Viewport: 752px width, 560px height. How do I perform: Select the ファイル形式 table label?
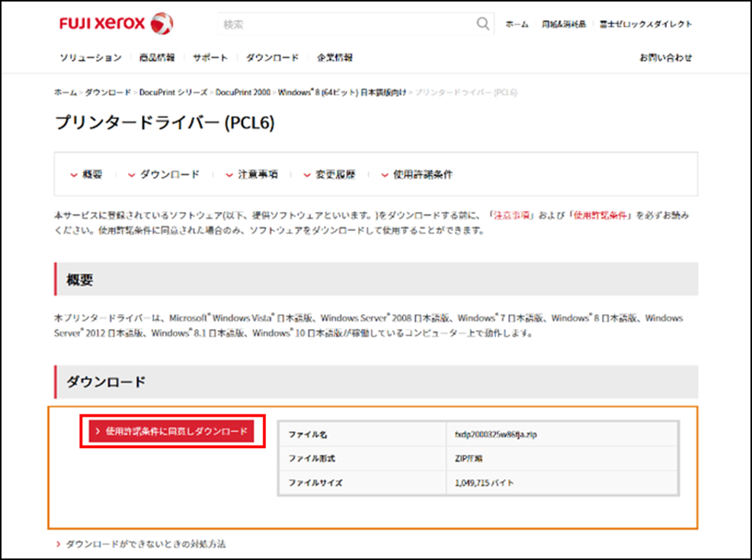(x=312, y=459)
